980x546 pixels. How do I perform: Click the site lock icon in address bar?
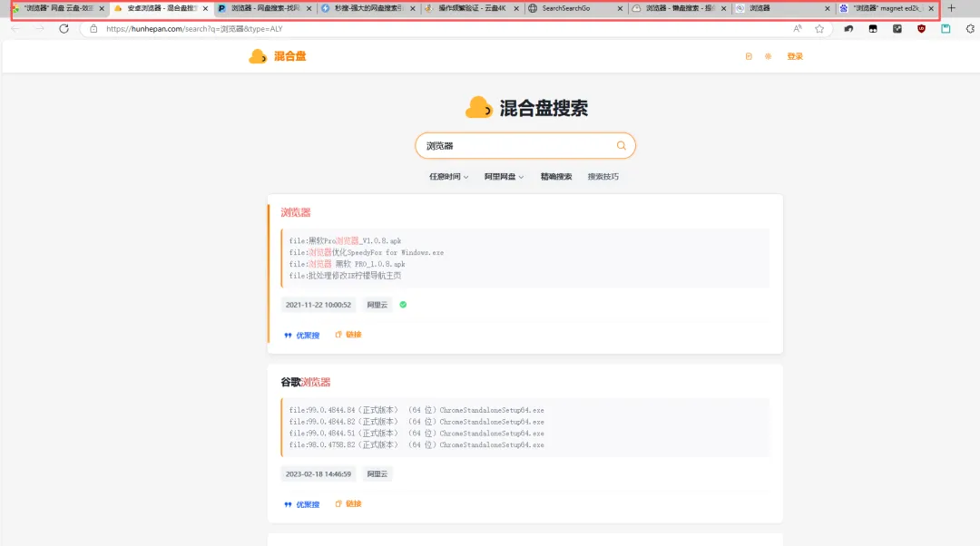tap(93, 29)
